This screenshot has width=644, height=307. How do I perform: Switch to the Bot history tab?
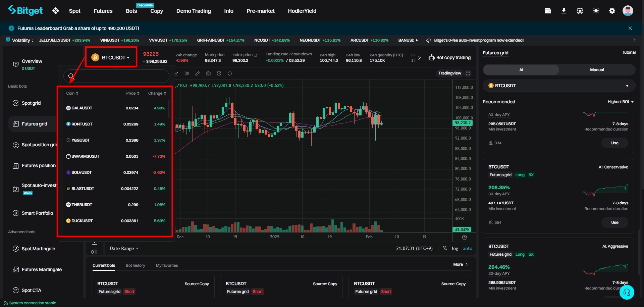[136, 265]
